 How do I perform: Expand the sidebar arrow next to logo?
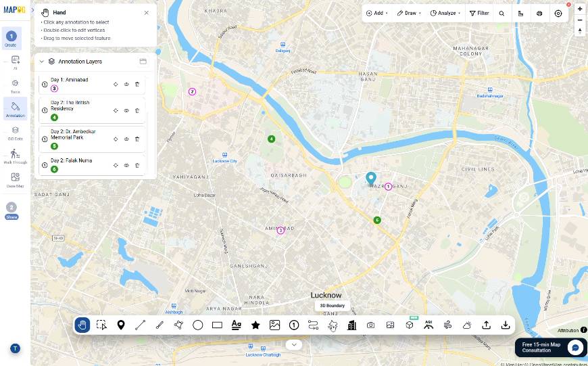click(x=32, y=9)
